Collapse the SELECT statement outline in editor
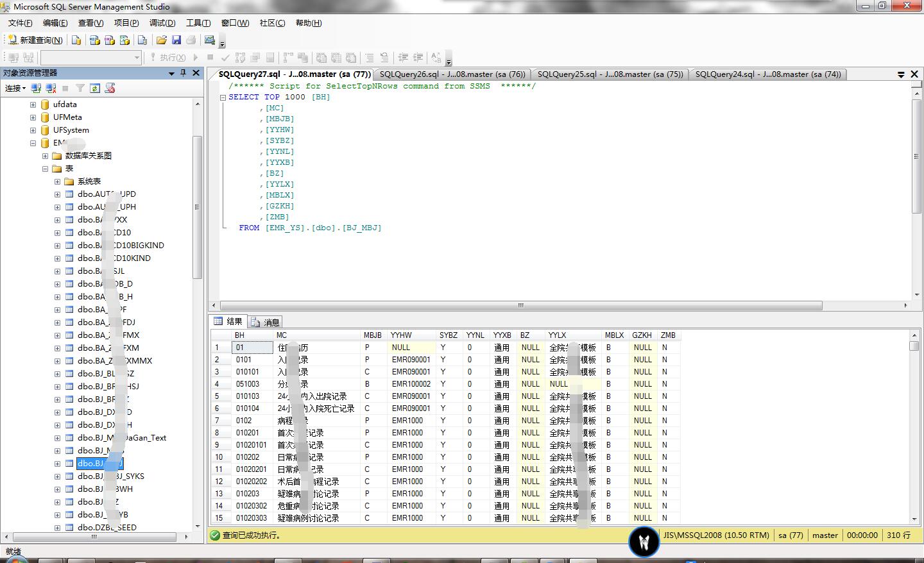 point(223,97)
